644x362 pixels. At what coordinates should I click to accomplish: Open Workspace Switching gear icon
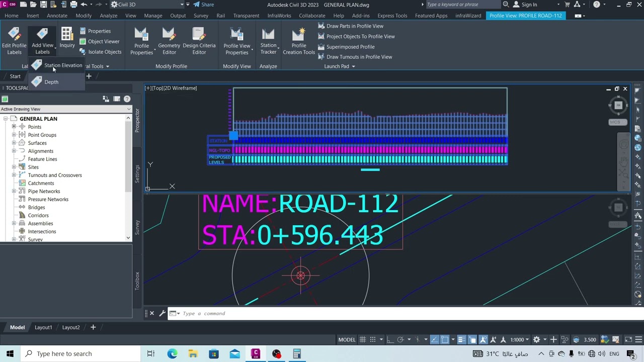pos(537,339)
